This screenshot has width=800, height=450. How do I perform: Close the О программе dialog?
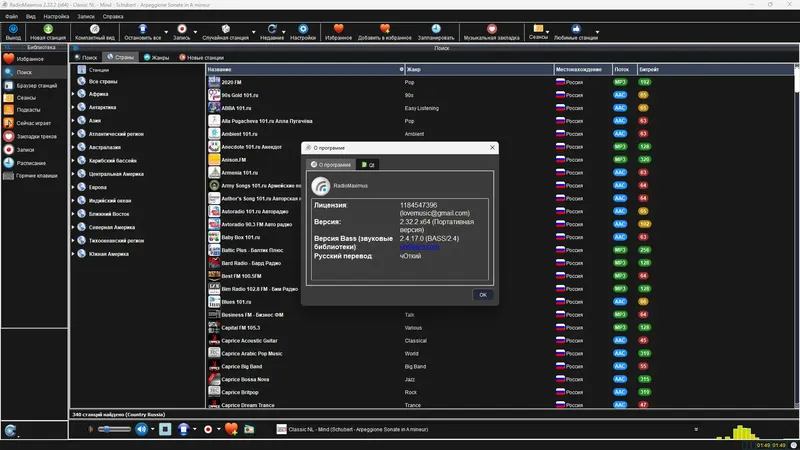(x=492, y=147)
